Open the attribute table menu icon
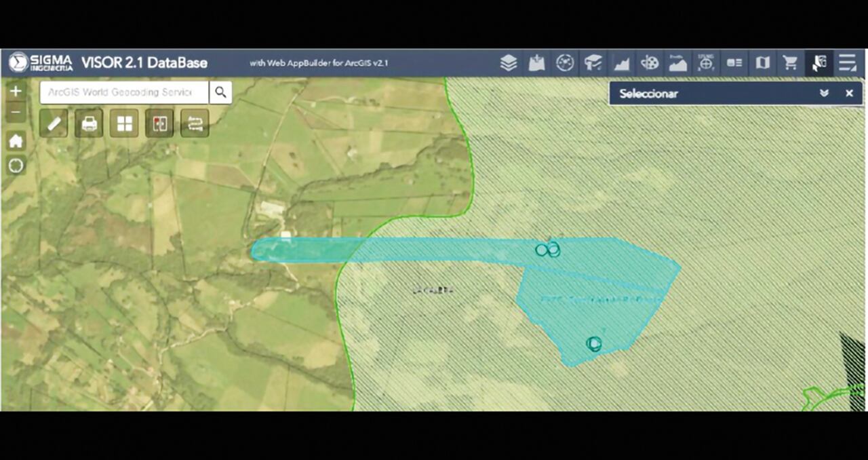This screenshot has width=868, height=460. (x=847, y=63)
